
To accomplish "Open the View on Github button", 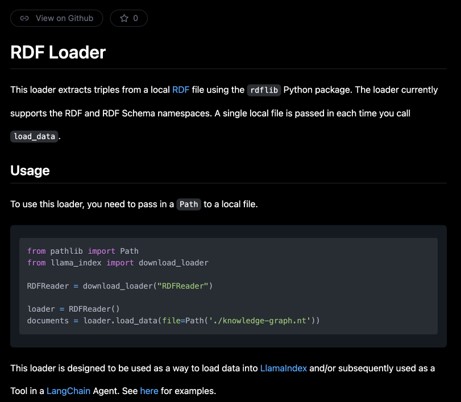I will 57,18.
